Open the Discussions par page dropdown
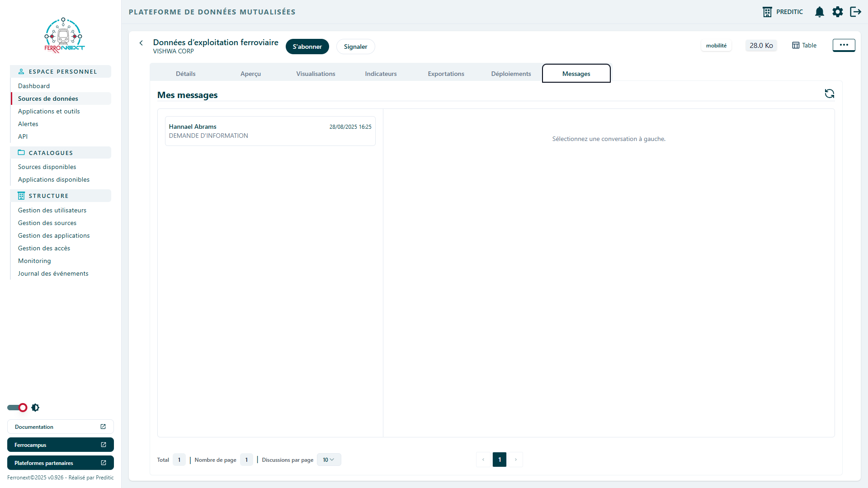 (329, 460)
